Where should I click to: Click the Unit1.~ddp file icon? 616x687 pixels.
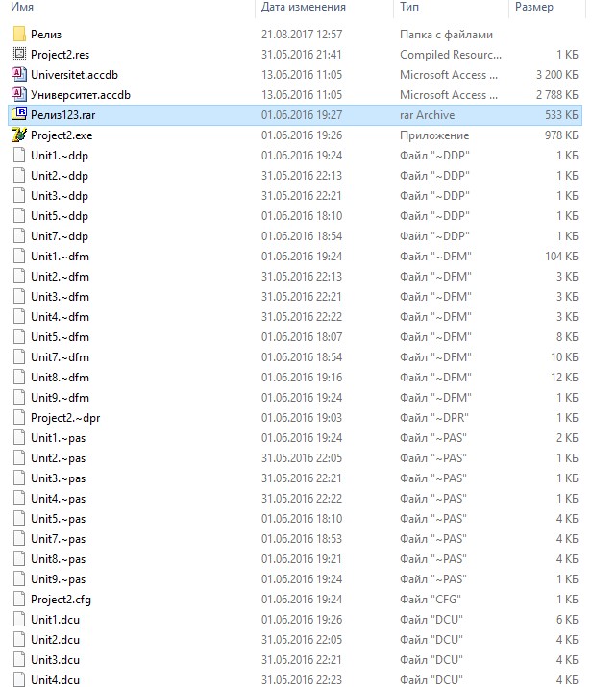click(19, 156)
